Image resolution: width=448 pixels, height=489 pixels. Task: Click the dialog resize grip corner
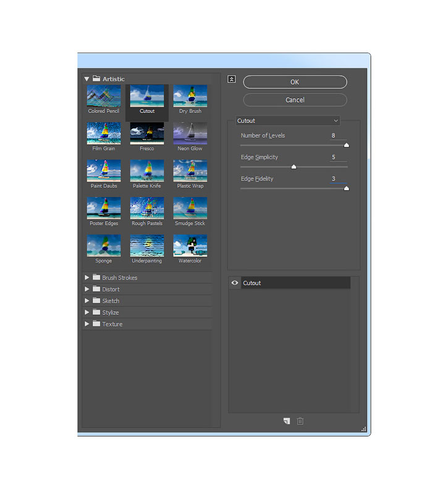tap(364, 429)
